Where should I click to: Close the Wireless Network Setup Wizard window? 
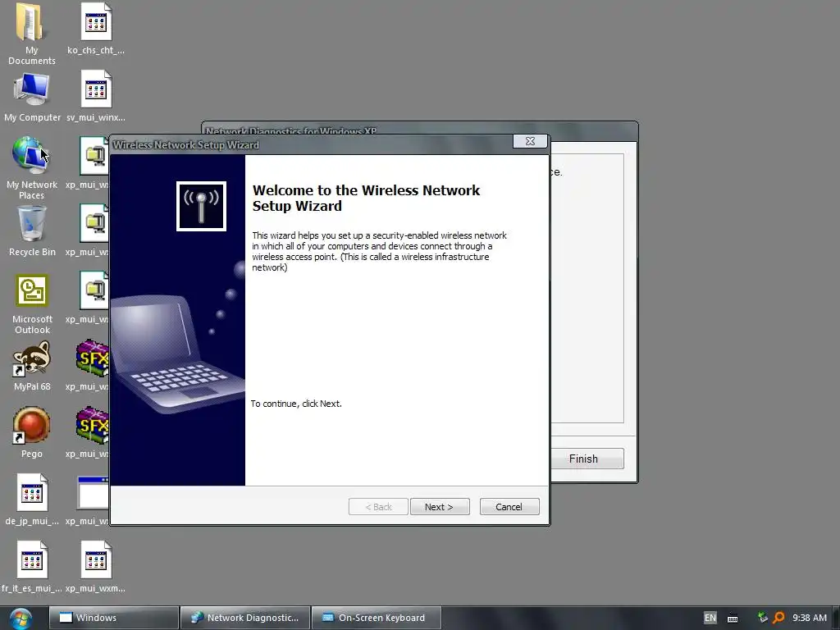coord(531,141)
